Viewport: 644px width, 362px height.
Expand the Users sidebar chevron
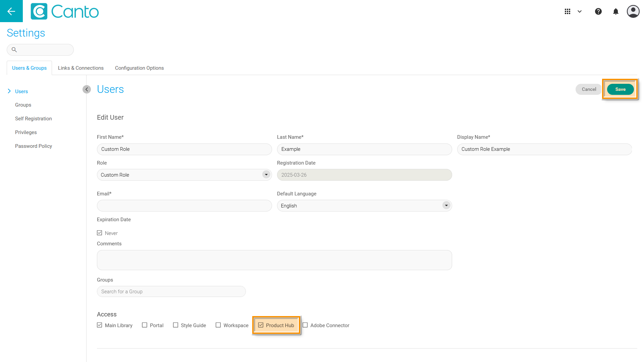coord(9,91)
